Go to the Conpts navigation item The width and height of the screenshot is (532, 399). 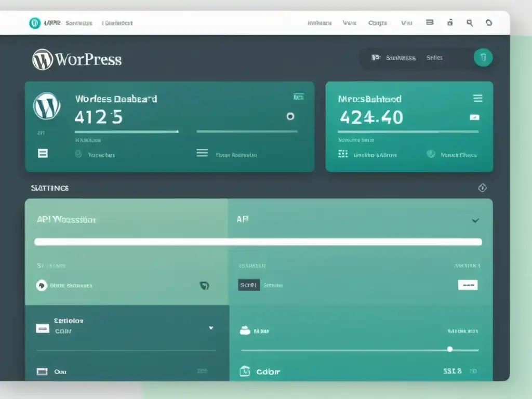coord(378,23)
